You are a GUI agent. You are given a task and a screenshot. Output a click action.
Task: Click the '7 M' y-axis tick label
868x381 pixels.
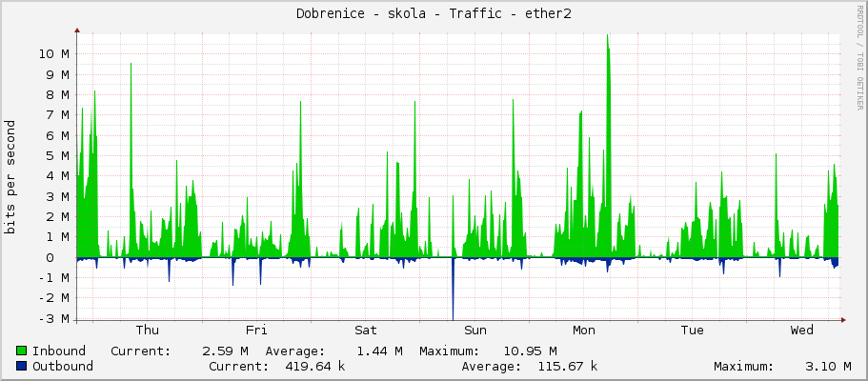(x=58, y=114)
